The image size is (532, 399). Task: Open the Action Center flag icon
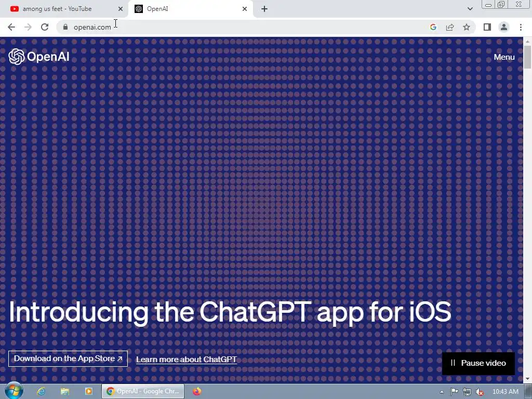click(454, 392)
